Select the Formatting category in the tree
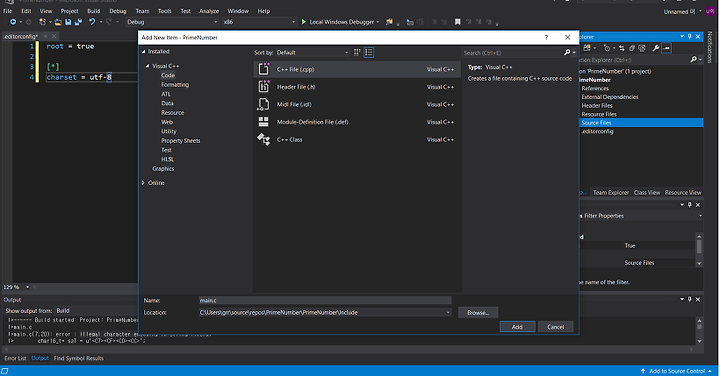 [175, 85]
